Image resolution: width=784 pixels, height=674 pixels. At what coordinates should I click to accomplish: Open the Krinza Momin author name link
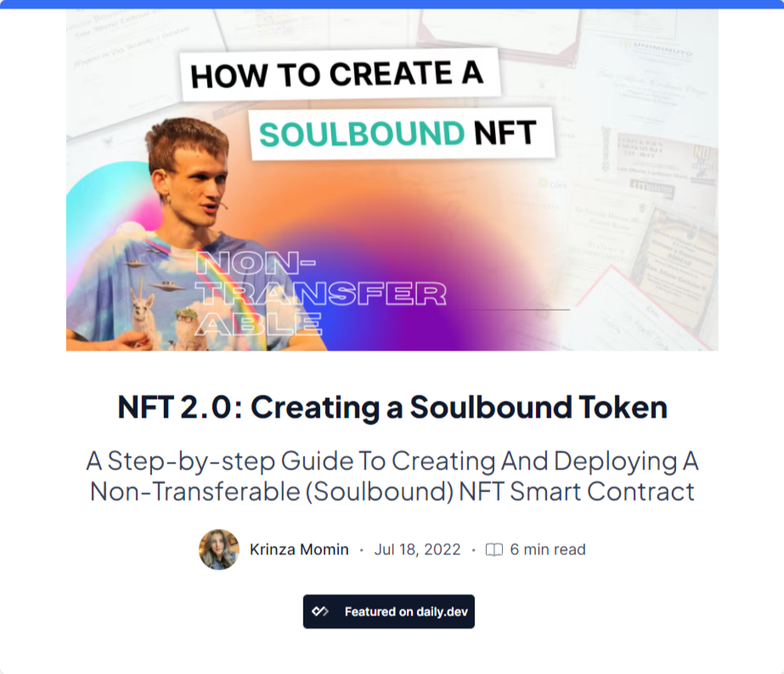coord(299,549)
